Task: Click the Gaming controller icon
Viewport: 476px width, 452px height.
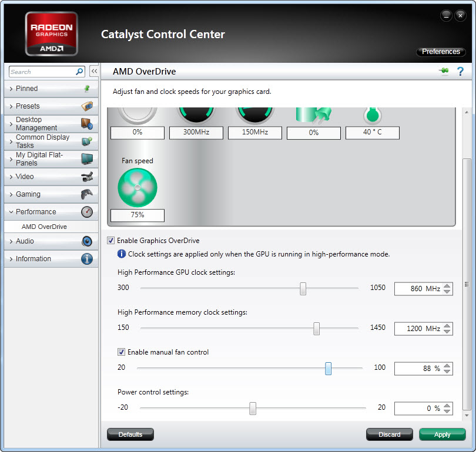Action: (x=87, y=194)
